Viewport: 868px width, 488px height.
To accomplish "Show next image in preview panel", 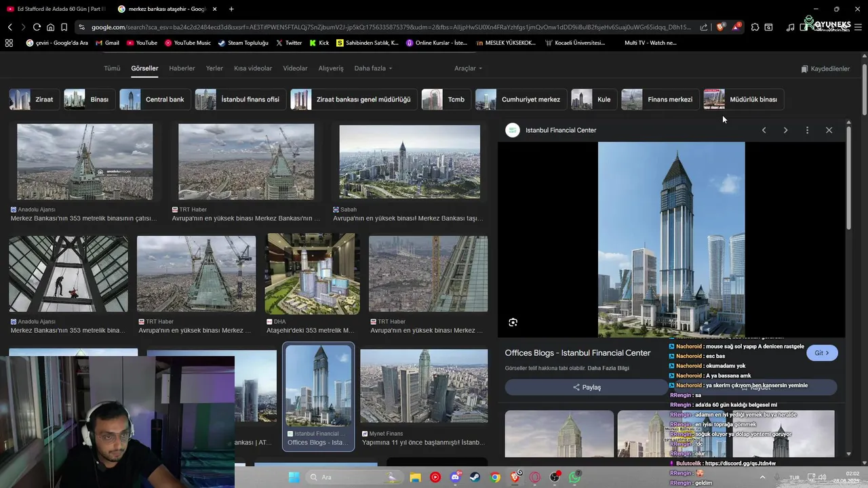I will coord(785,130).
